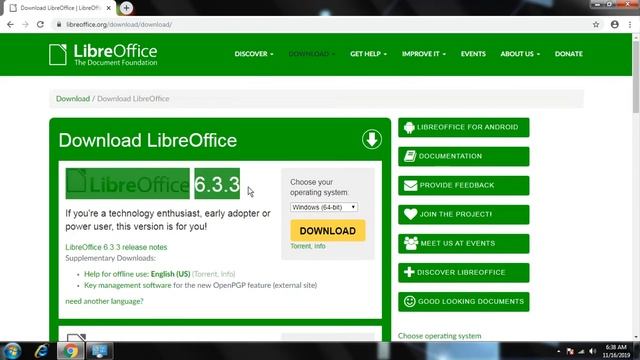This screenshot has height=360, width=640.
Task: Click the round download arrow icon
Action: point(371,139)
